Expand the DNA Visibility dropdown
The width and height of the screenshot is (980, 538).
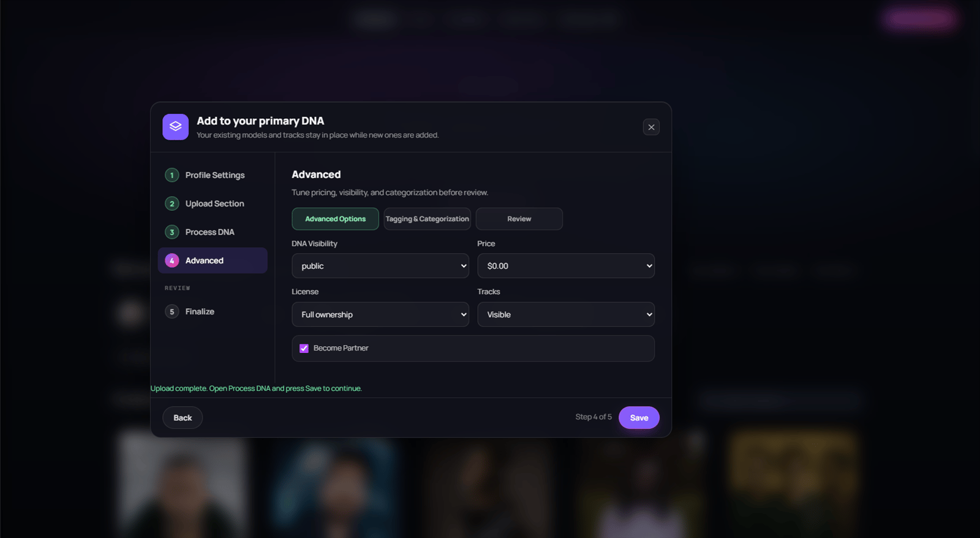click(x=380, y=266)
